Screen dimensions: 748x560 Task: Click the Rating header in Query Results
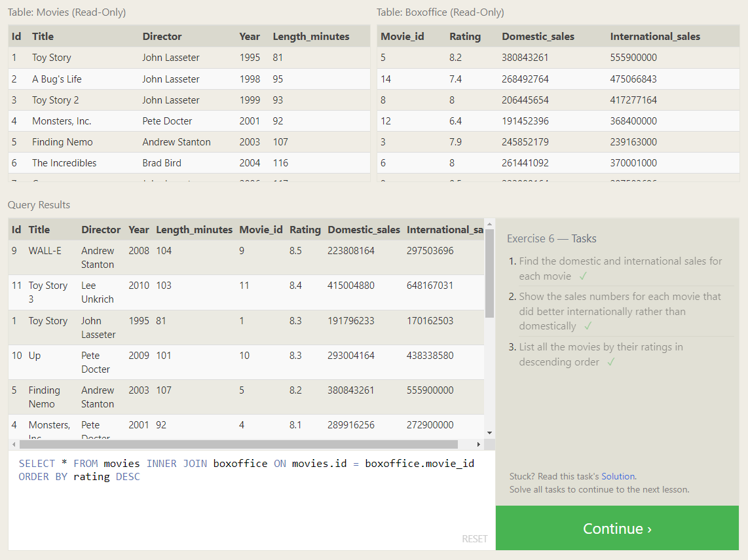(305, 230)
